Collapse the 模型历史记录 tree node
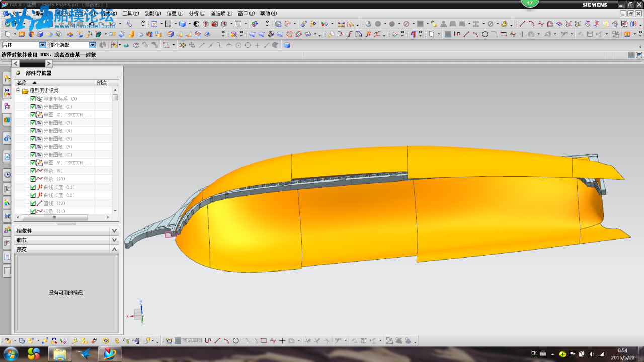The width and height of the screenshot is (644, 362). pyautogui.click(x=18, y=90)
